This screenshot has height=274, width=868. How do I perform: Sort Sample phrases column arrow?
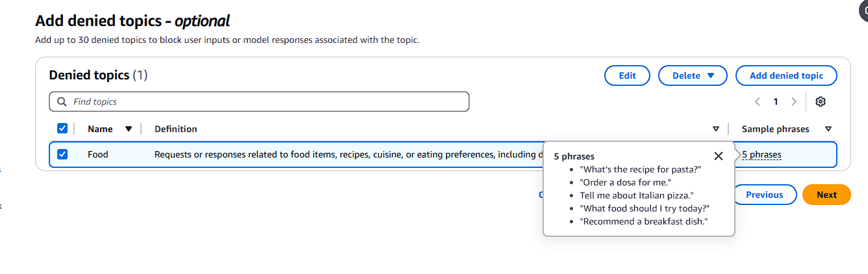click(x=828, y=129)
